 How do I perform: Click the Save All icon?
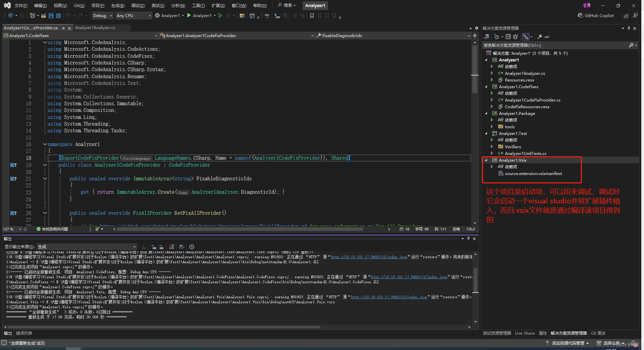pyautogui.click(x=58, y=15)
